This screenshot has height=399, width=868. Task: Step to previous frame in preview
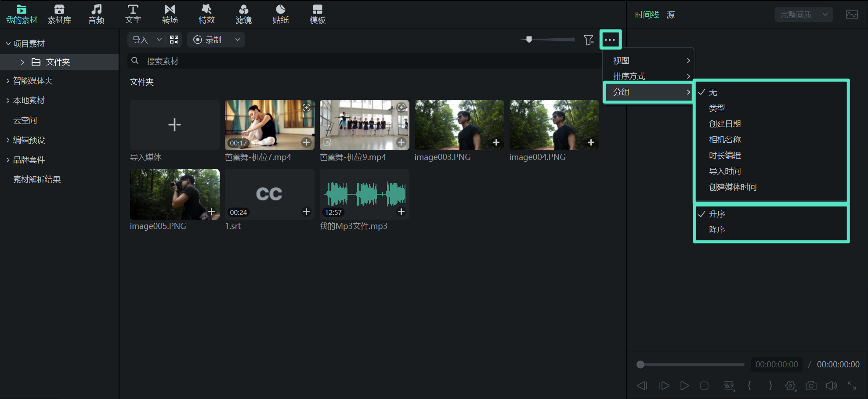642,385
